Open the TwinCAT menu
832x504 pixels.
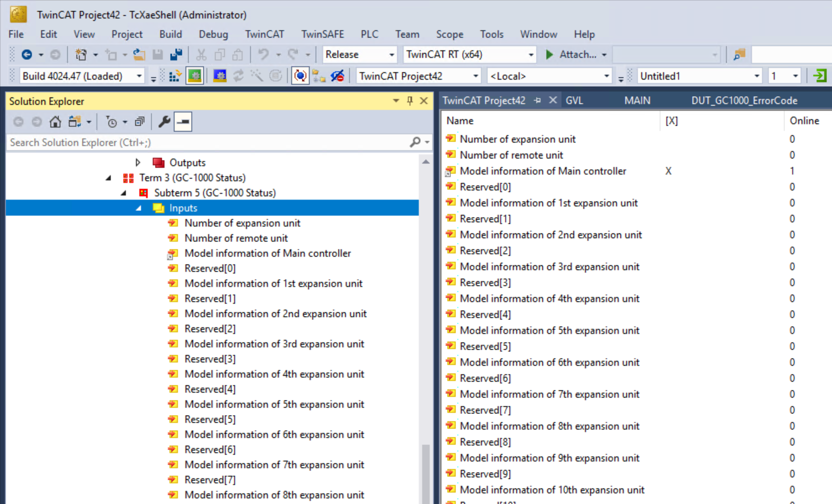[265, 34]
